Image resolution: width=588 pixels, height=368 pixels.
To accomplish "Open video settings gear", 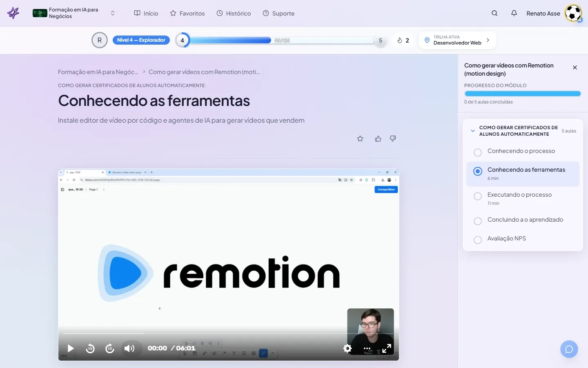I will tap(347, 348).
